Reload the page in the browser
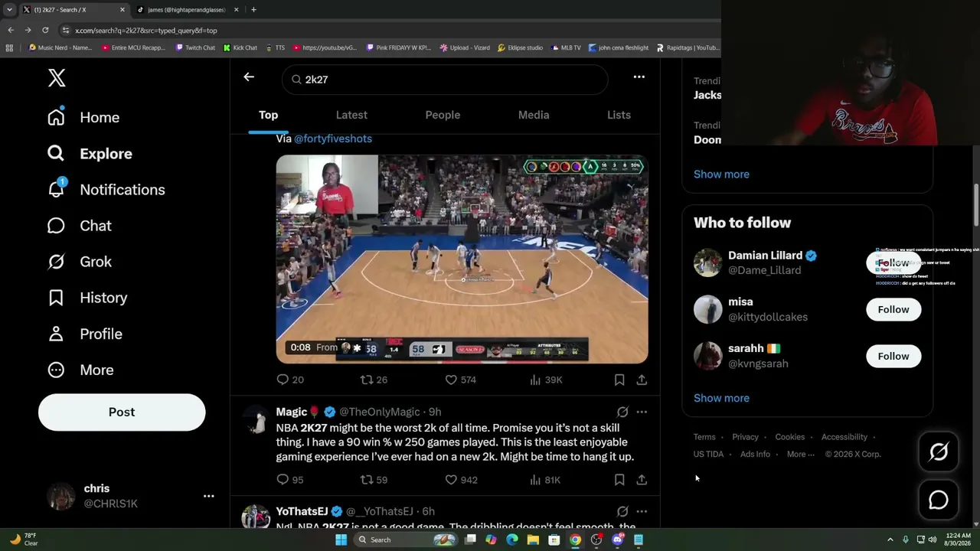The image size is (980, 551). 45,30
